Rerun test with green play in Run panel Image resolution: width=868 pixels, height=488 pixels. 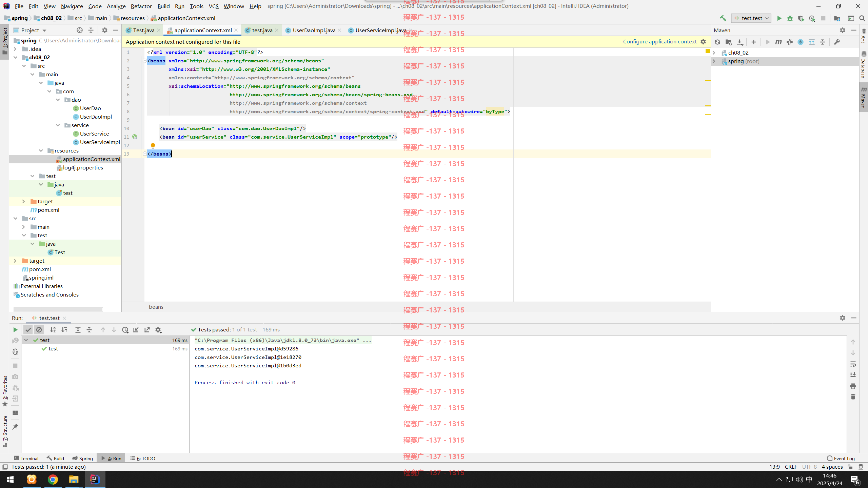(15, 330)
